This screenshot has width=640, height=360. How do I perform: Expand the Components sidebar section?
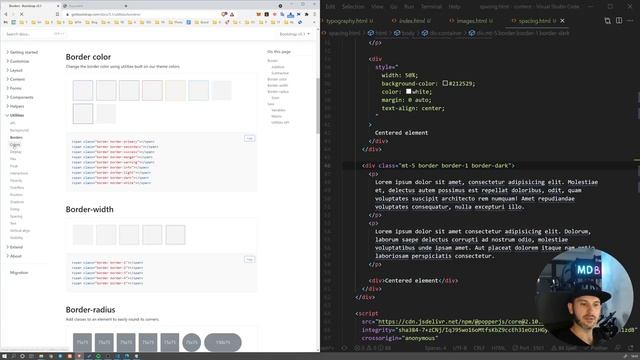point(20,97)
